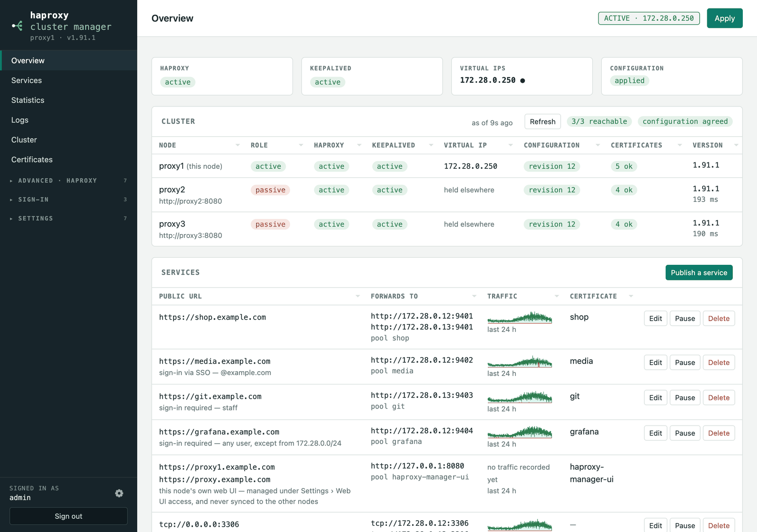Click the haproxy cluster manager logo icon
Screen dimensions: 757x532
tap(18, 26)
